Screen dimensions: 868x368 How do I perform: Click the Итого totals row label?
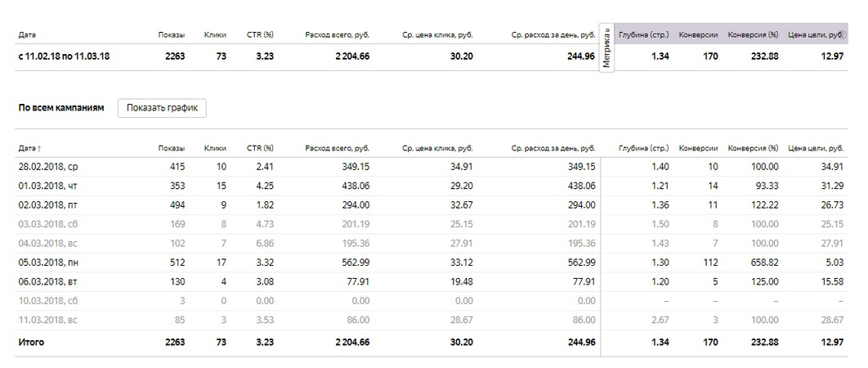click(x=31, y=342)
